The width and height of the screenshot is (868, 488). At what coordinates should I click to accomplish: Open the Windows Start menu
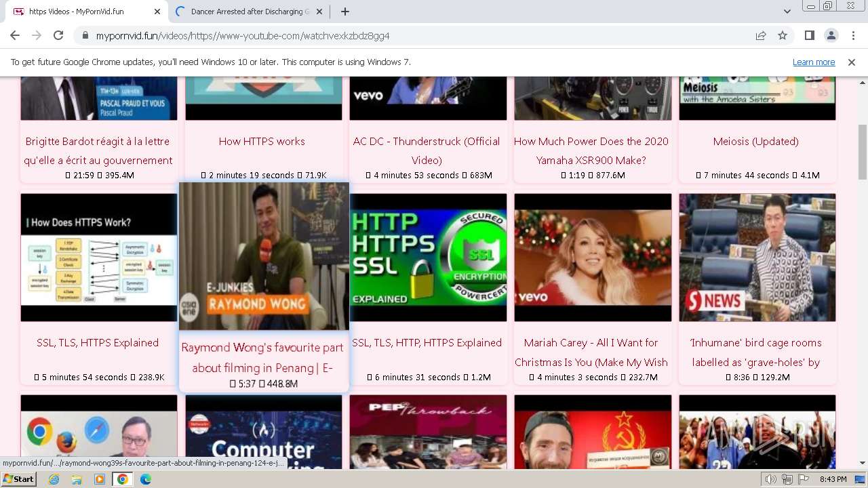click(x=19, y=479)
